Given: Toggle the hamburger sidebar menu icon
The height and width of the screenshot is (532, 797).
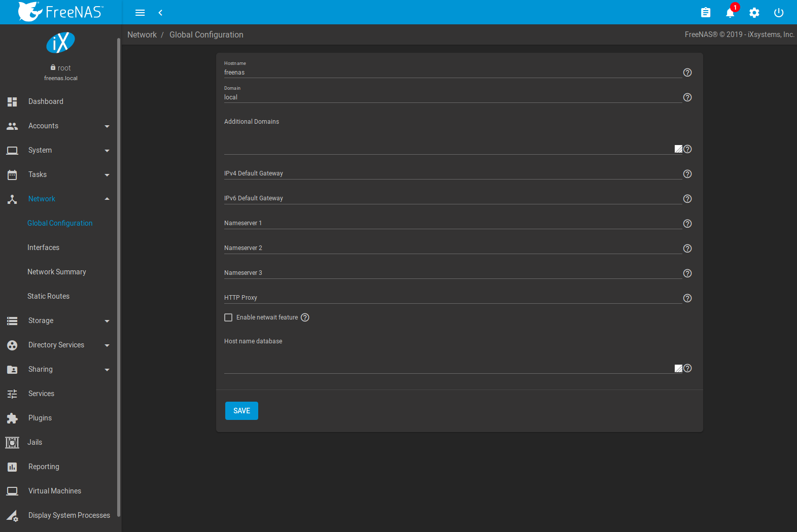Looking at the screenshot, I should click(140, 13).
